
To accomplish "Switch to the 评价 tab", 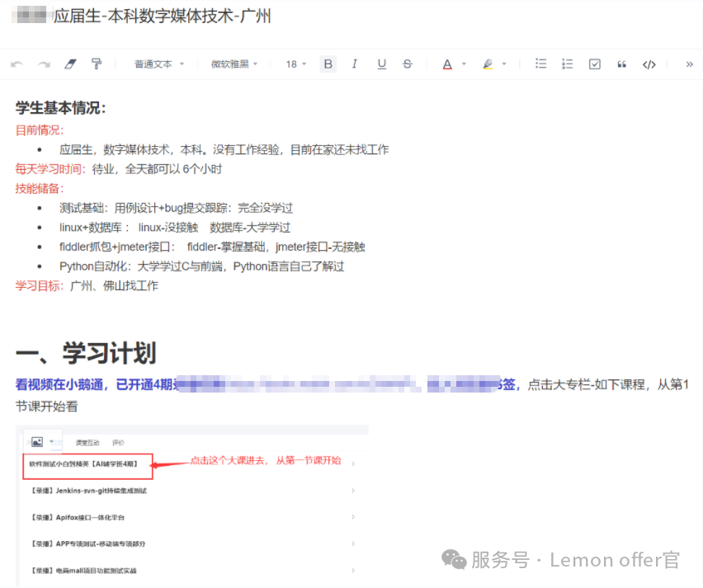I will pyautogui.click(x=119, y=443).
